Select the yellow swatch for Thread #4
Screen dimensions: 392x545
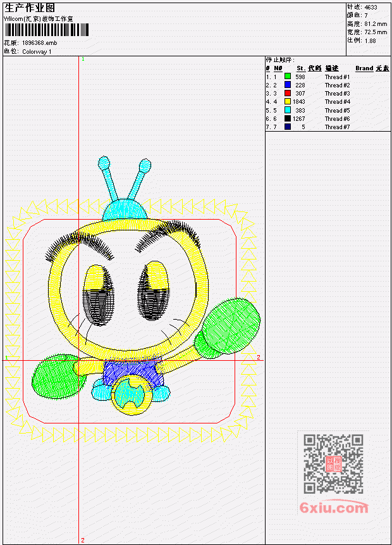[x=288, y=101]
